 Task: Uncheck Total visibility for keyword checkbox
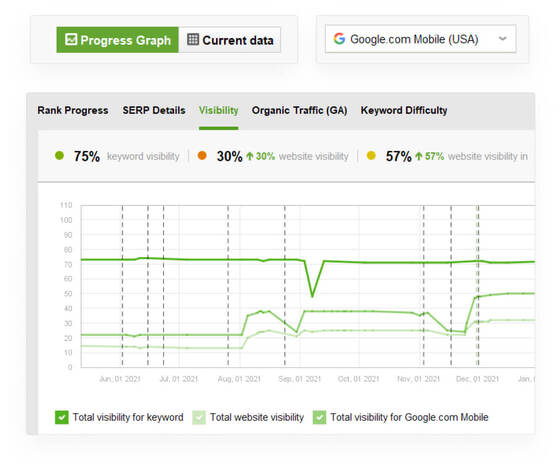click(62, 417)
